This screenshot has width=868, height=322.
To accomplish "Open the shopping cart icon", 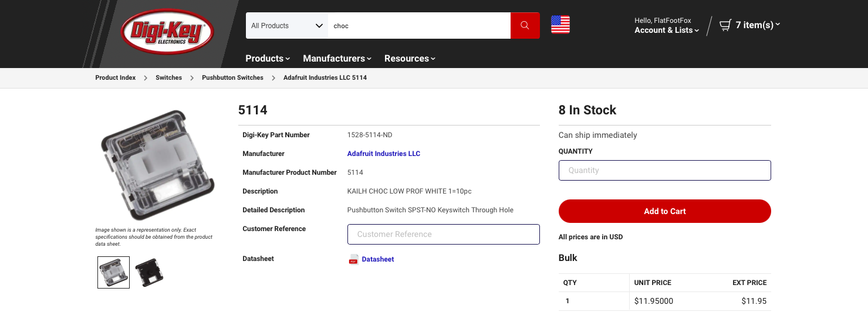I will click(725, 25).
